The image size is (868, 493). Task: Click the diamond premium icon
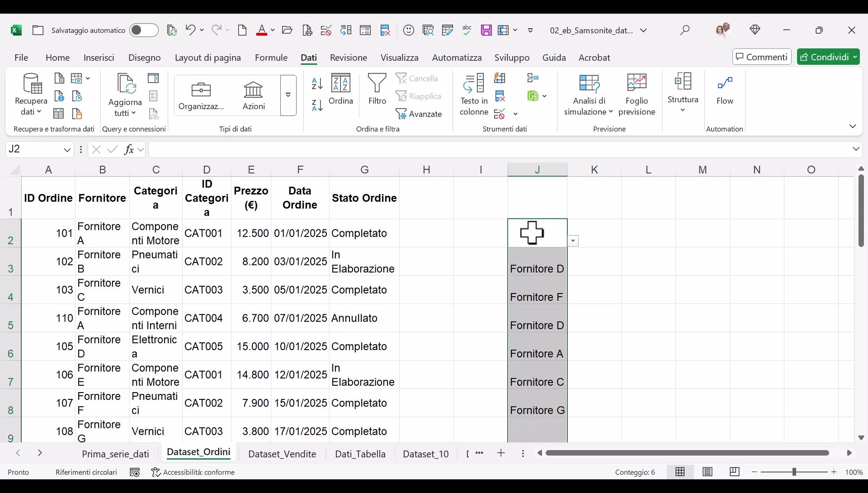coord(755,30)
